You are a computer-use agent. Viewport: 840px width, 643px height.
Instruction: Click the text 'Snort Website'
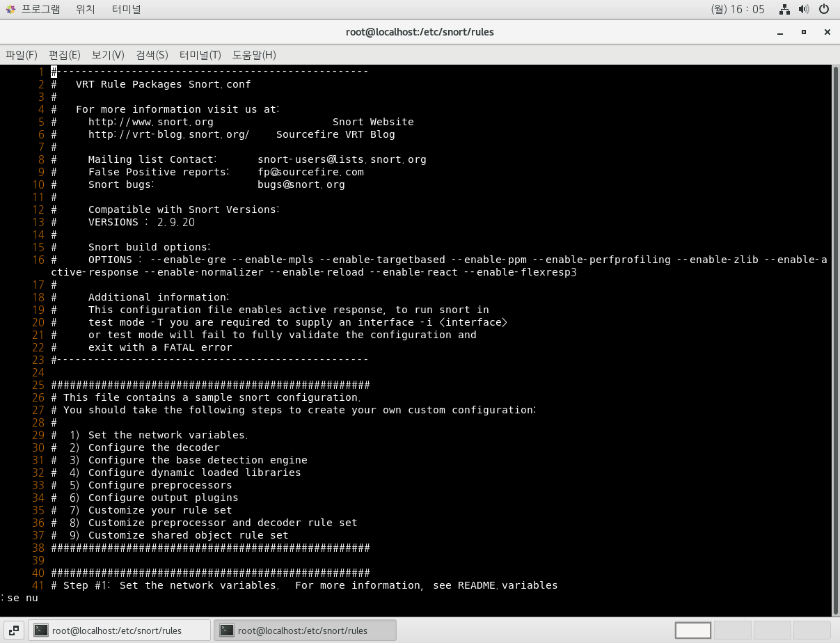373,122
